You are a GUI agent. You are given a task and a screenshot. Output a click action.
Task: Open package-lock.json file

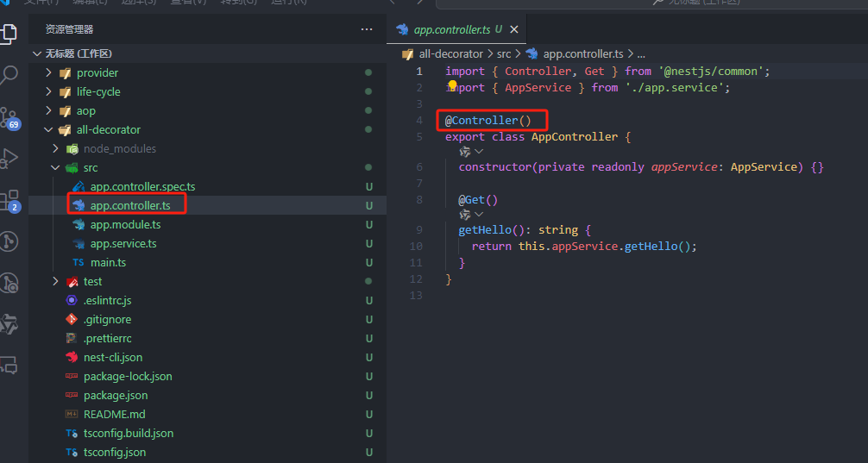click(x=128, y=377)
